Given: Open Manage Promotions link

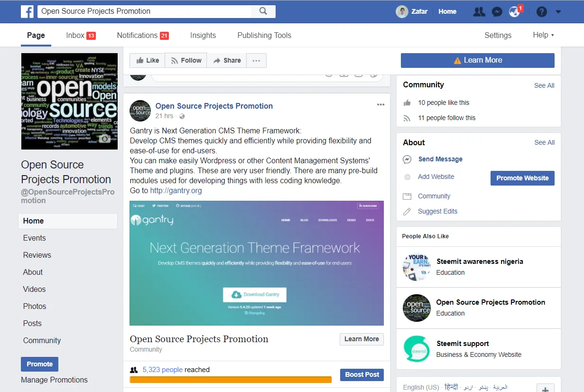Looking at the screenshot, I should [54, 380].
